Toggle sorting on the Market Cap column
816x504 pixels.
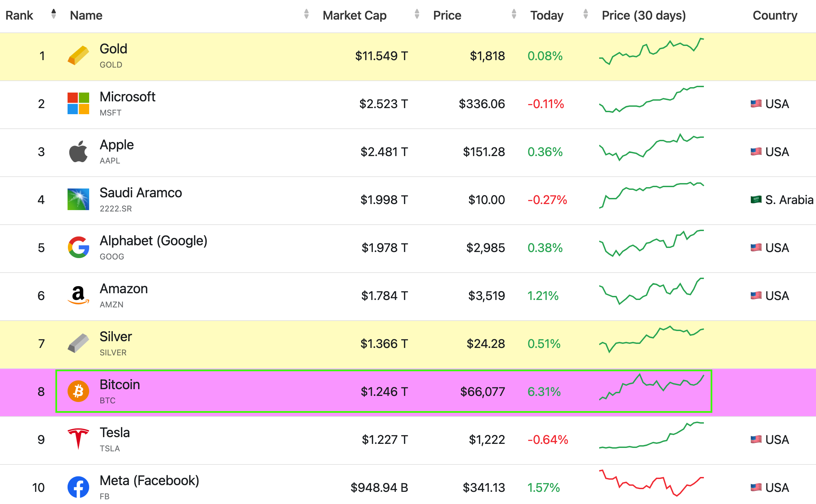tap(416, 15)
